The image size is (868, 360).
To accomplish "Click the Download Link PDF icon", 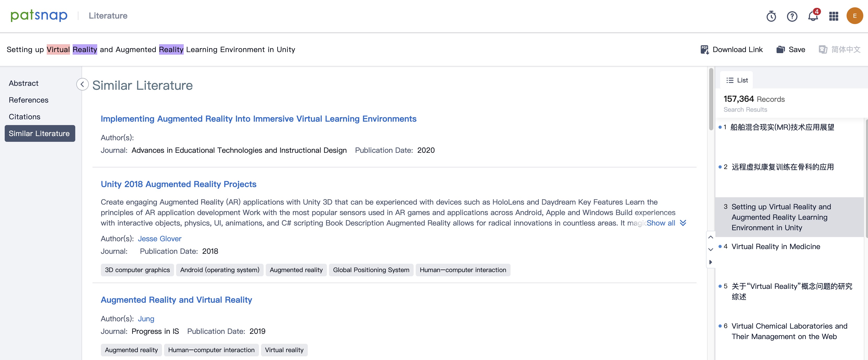I will coord(705,50).
